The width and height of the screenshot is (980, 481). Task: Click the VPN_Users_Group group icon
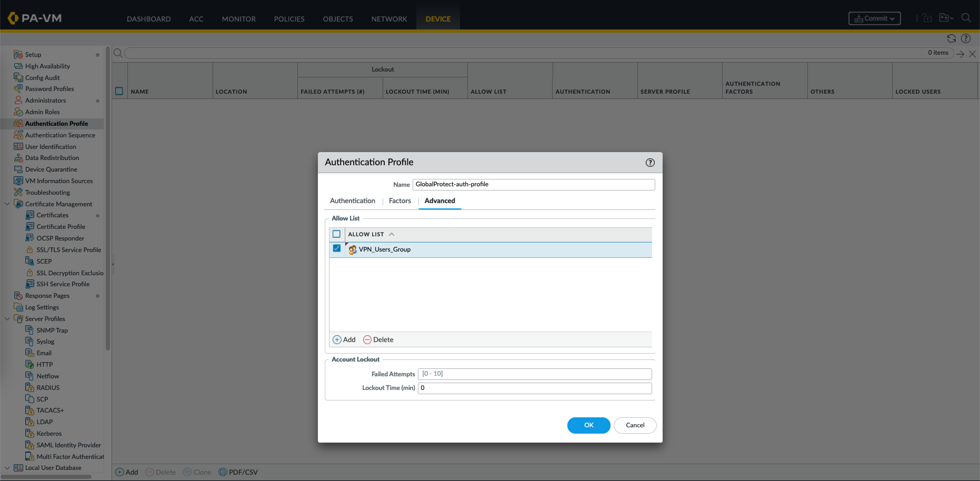coord(353,250)
